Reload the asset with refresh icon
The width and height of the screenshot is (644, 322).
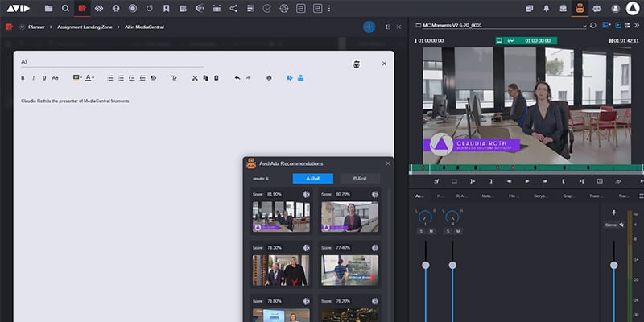[592, 26]
